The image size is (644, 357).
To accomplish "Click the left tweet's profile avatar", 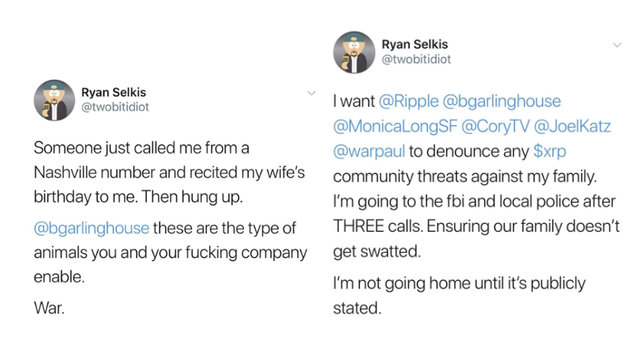I will pyautogui.click(x=53, y=100).
